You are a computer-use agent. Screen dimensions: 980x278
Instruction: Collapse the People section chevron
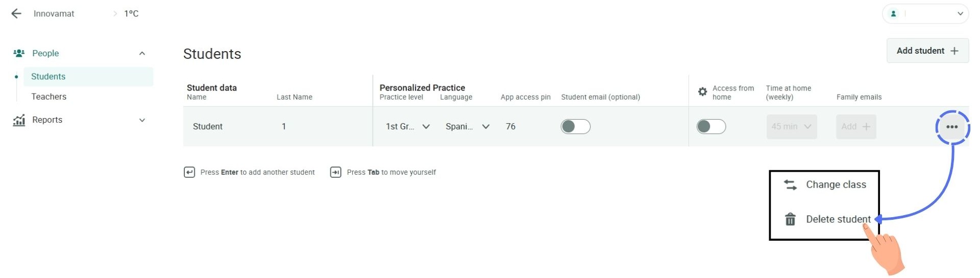click(x=142, y=53)
